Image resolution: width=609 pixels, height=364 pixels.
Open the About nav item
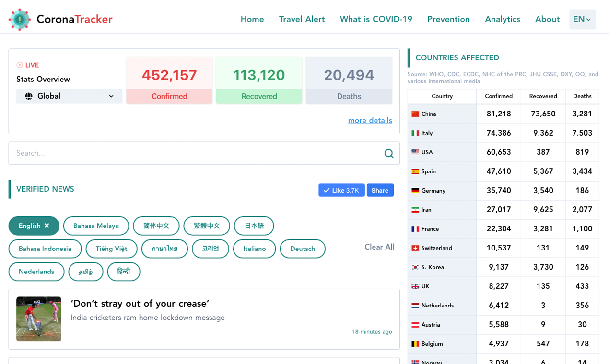(547, 19)
